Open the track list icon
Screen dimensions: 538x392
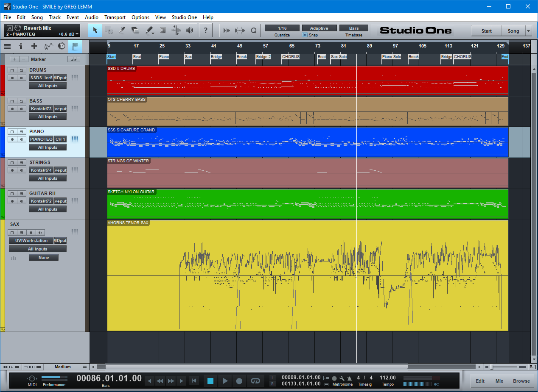click(x=7, y=46)
